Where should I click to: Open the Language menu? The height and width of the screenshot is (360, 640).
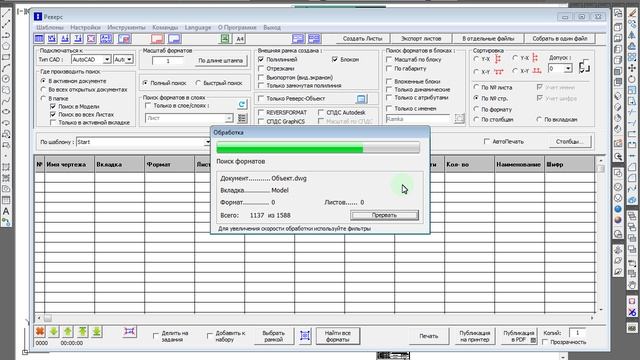pos(198,27)
